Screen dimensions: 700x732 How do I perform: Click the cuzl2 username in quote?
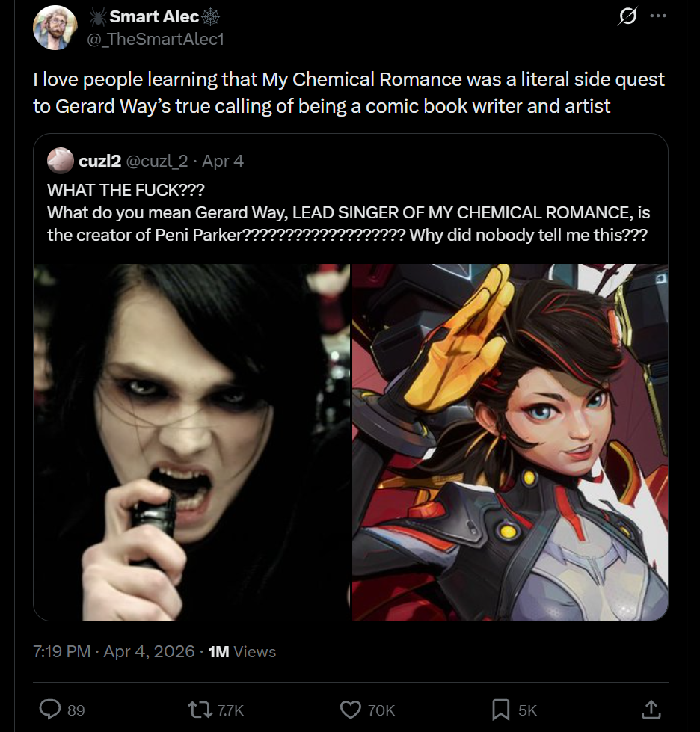(100, 161)
